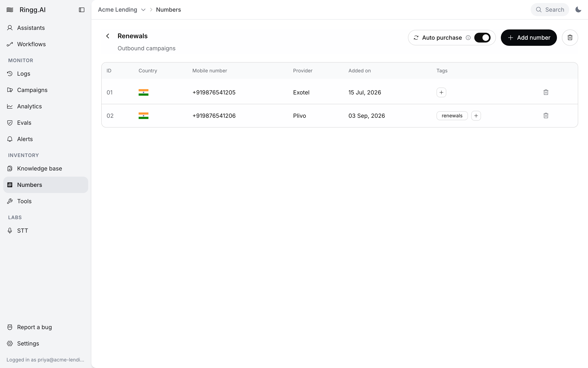Click mobile number +919876541206

pyautogui.click(x=214, y=116)
